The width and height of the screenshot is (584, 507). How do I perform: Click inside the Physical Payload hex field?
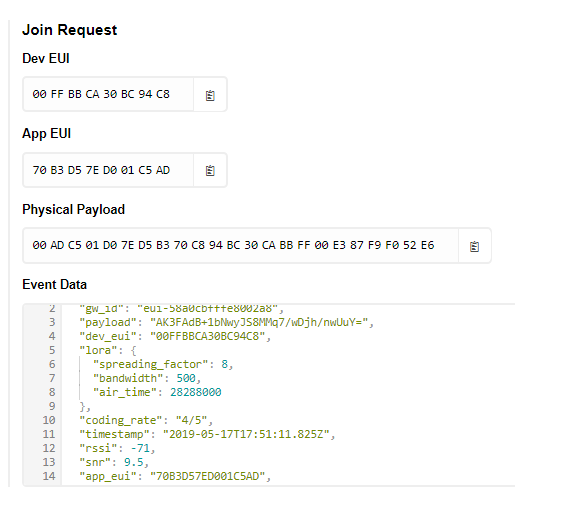(241, 245)
